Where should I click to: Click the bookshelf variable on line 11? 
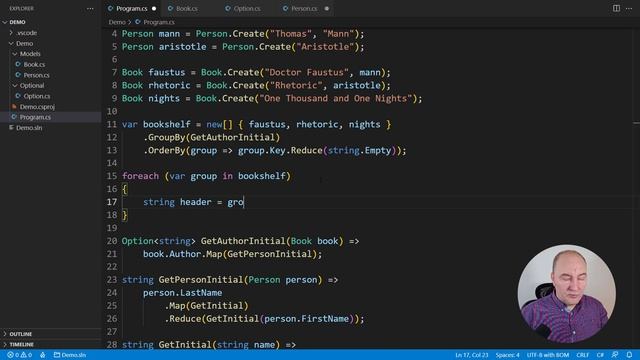click(167, 124)
